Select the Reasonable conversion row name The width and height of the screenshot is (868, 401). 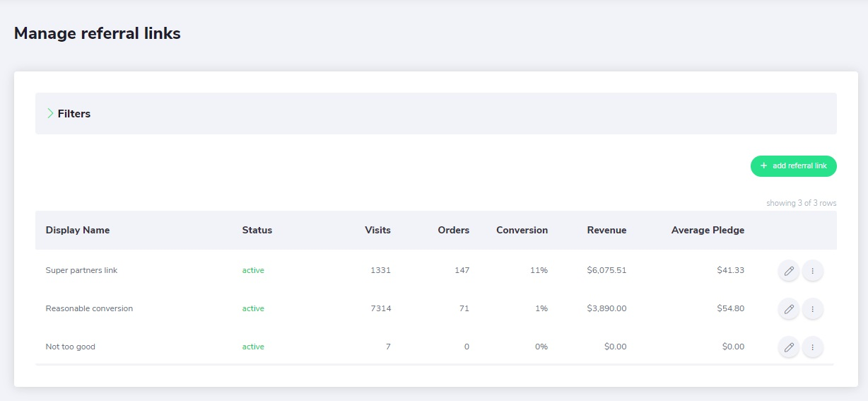coord(89,308)
